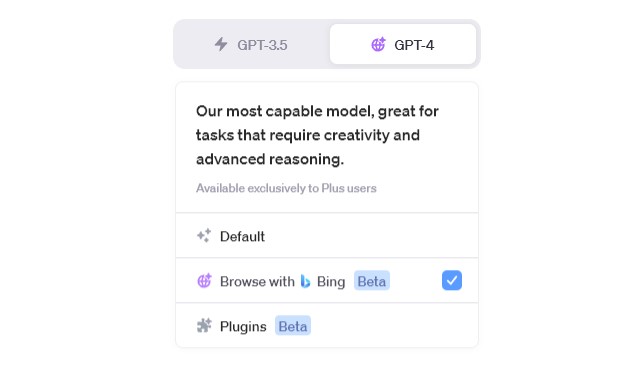Click the blue Bing logo icon

[305, 281]
